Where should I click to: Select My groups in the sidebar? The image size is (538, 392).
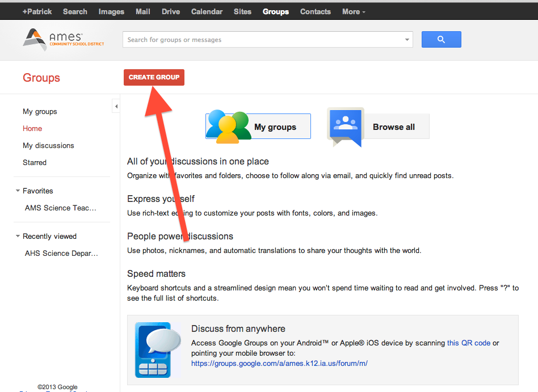click(40, 111)
